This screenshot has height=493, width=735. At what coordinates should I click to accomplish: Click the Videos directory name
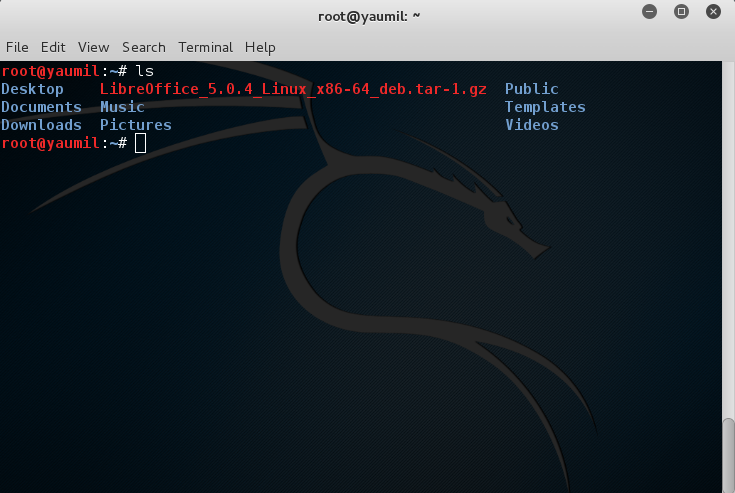(x=532, y=125)
